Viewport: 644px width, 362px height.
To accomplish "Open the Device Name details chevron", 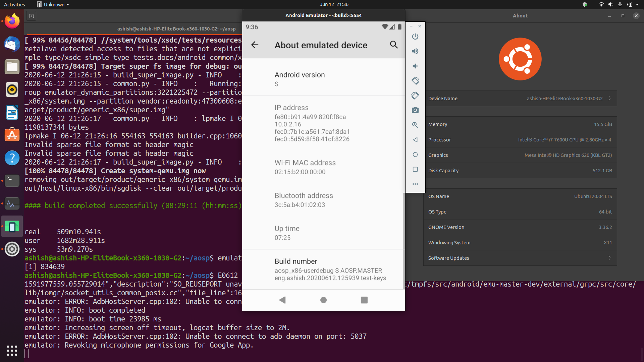I will pos(609,99).
